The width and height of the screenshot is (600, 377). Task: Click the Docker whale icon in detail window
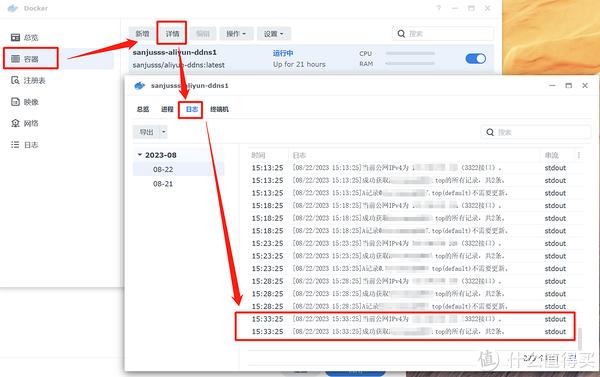coord(140,86)
